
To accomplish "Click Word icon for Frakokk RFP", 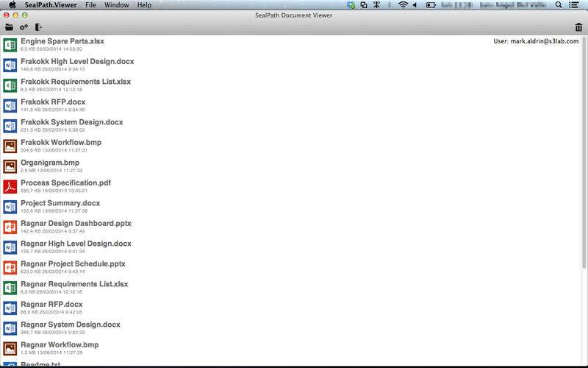I will 10,106.
